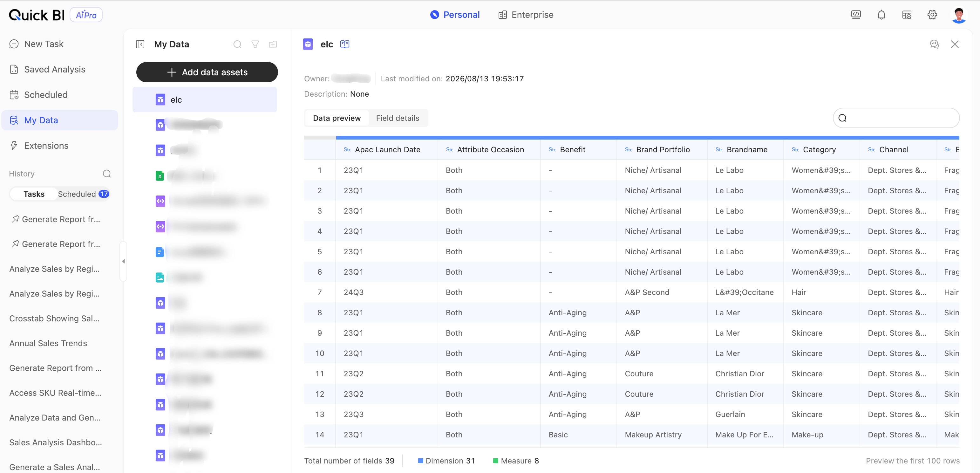The height and width of the screenshot is (473, 980).
Task: Close the elc dataset preview
Action: pyautogui.click(x=955, y=44)
